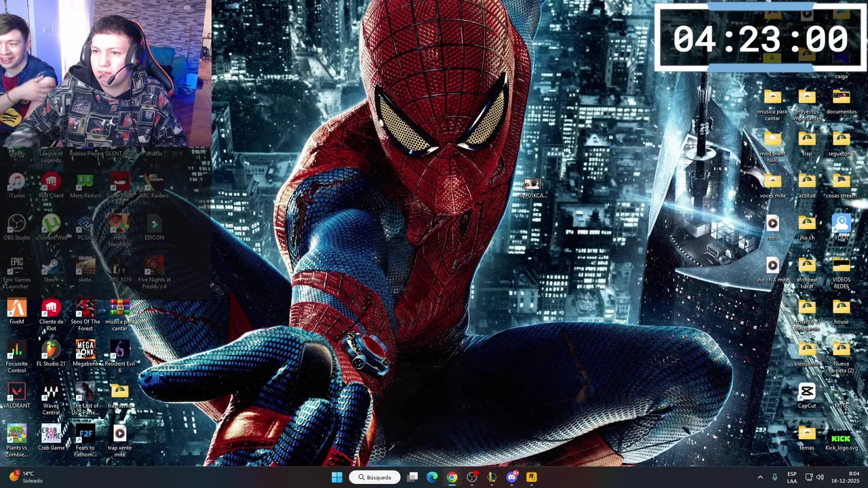Open League of Legends taskbar icon
This screenshot has width=868, height=488.
point(492,477)
